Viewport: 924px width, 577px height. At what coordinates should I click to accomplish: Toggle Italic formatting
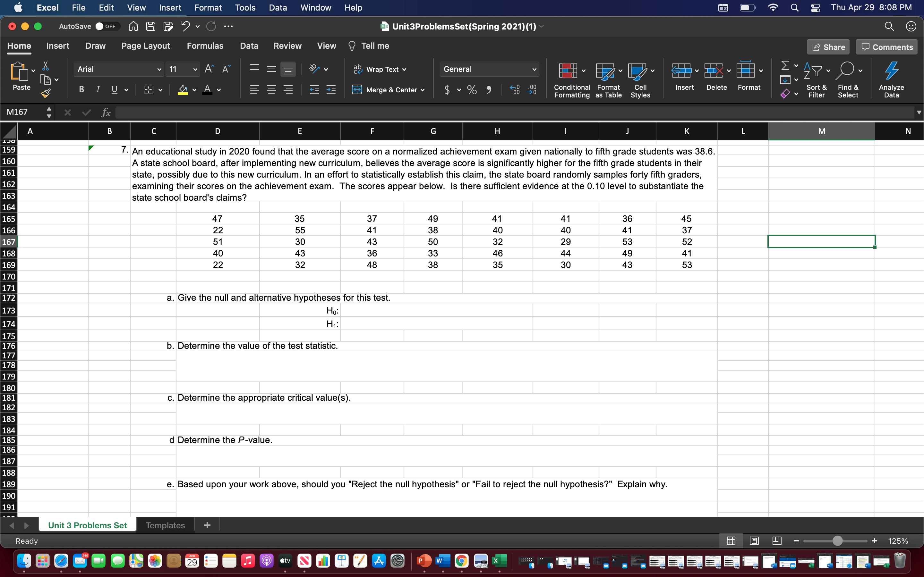98,90
